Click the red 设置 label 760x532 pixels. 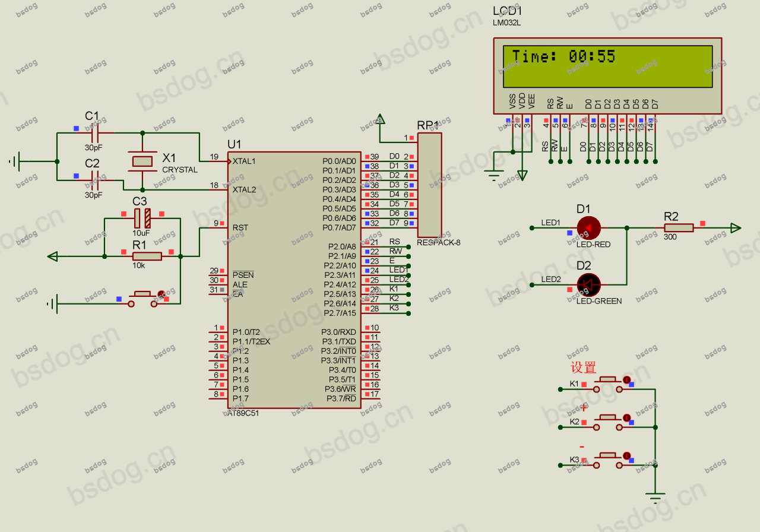[584, 368]
